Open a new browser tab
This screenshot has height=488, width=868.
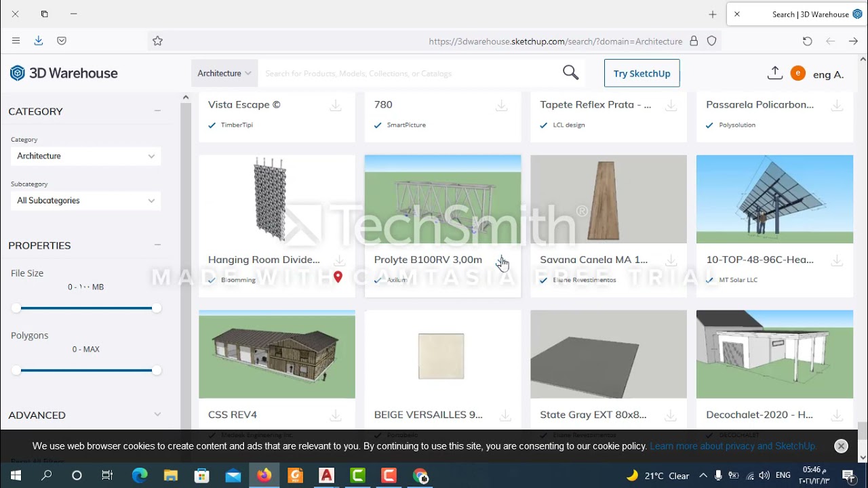tap(712, 14)
